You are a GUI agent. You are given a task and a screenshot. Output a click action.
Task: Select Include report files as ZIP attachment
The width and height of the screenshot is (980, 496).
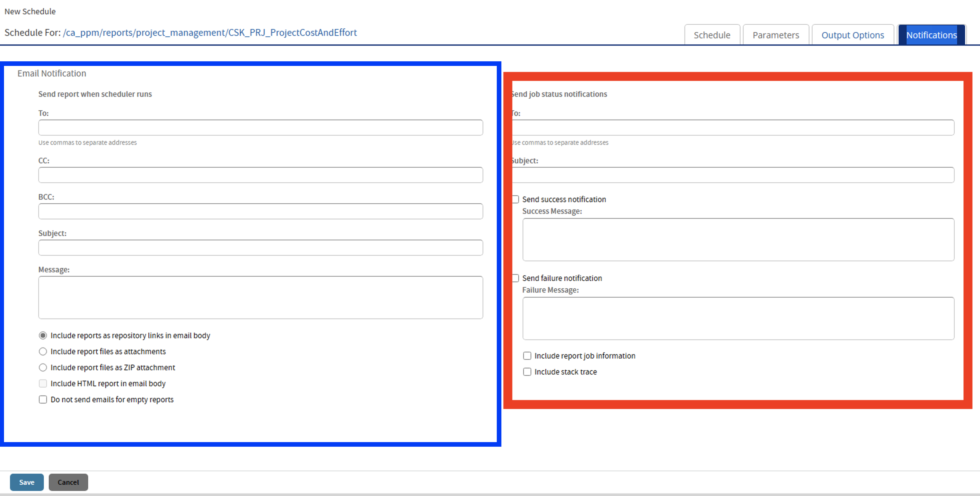pos(43,367)
